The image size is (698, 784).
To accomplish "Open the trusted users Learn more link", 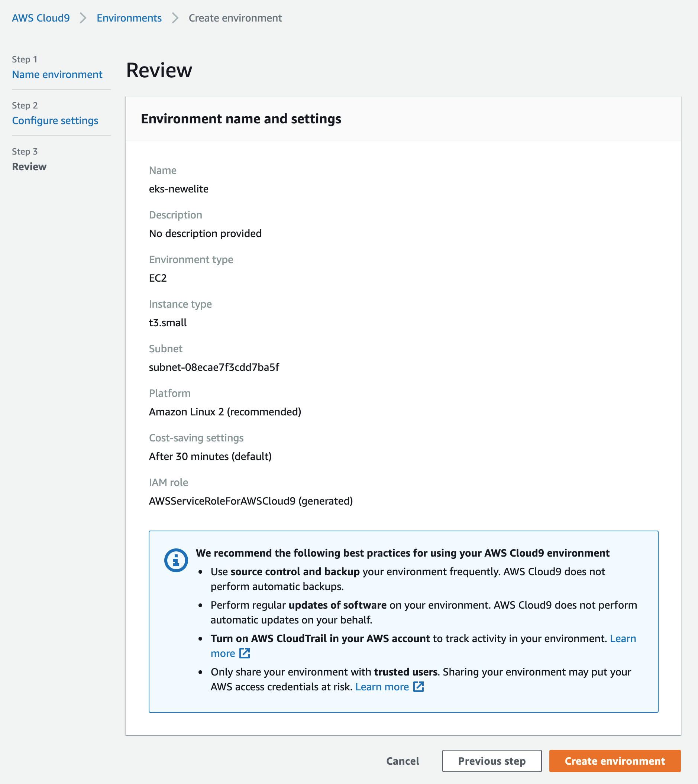I will coord(382,687).
